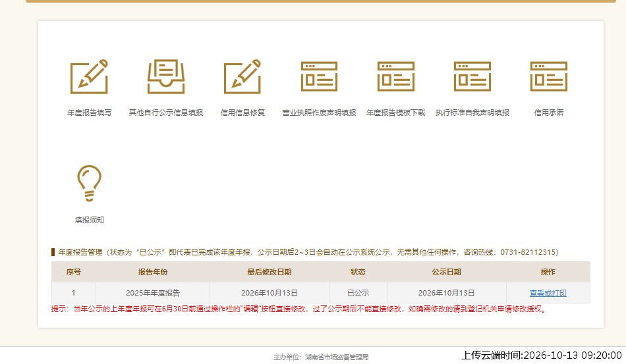
Task: Click the 上传云端时间 timestamp
Action: 542,355
